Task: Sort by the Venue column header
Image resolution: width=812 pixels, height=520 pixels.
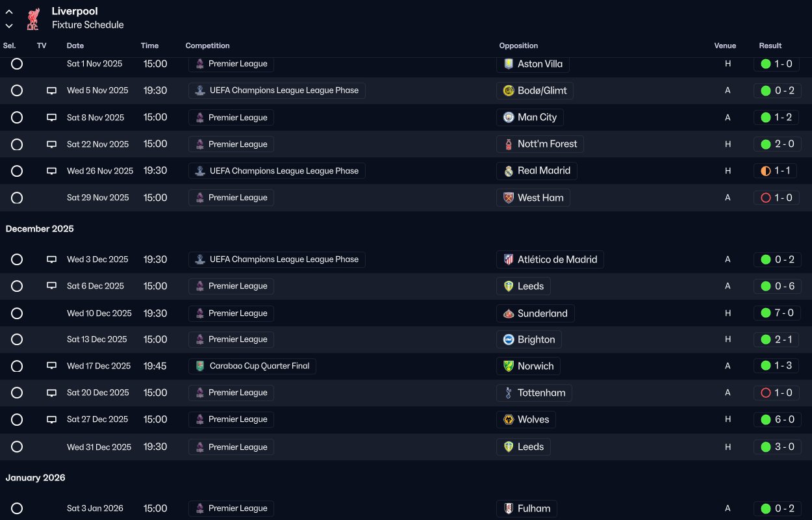Action: click(725, 45)
